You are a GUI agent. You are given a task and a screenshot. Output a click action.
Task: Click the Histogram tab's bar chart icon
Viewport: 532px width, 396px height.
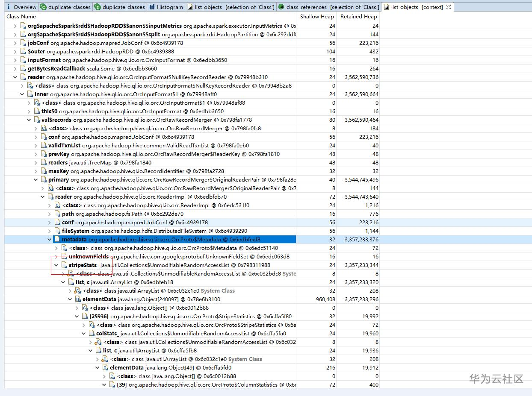152,7
